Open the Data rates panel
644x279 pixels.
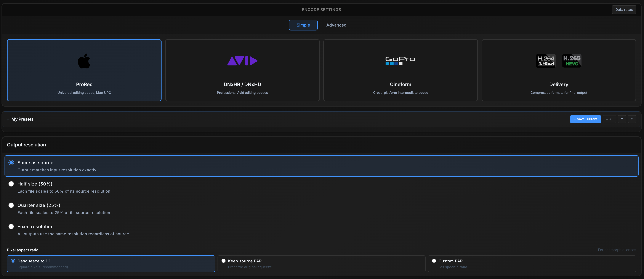(624, 10)
